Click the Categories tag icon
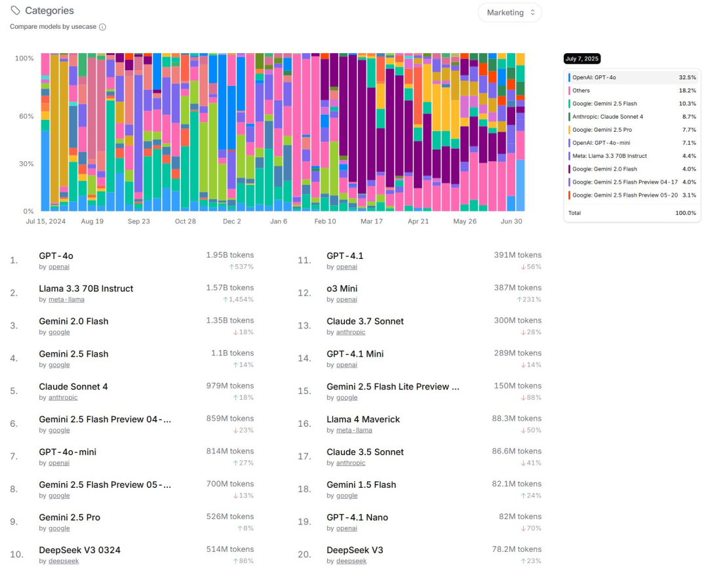This screenshot has height=588, width=708. [x=16, y=10]
